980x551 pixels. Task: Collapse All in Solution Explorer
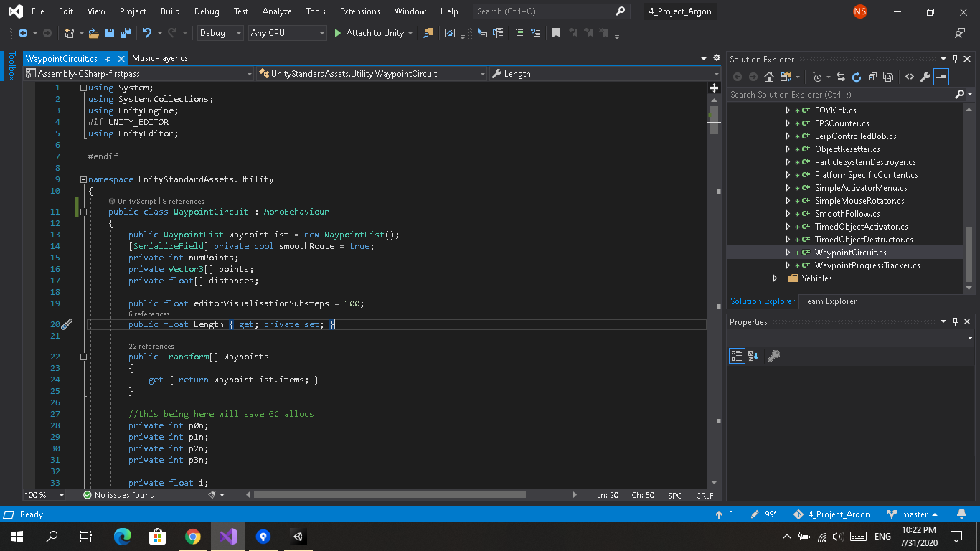tap(872, 77)
